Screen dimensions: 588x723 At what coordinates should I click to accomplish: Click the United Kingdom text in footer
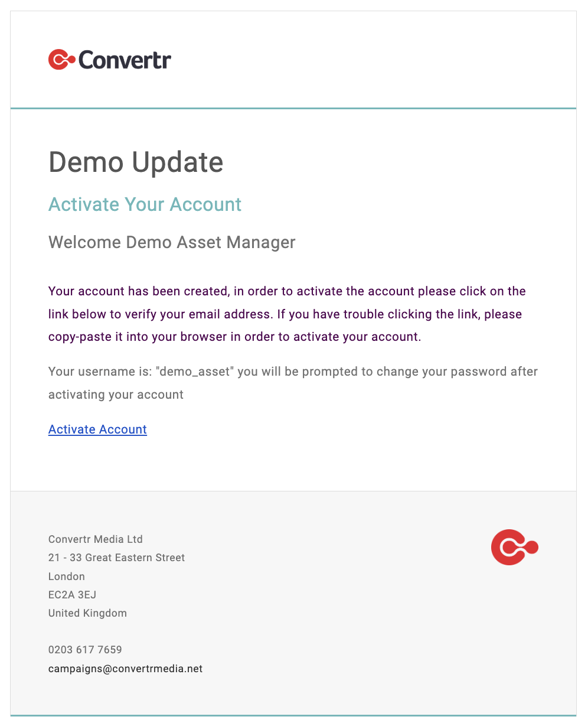pos(87,613)
